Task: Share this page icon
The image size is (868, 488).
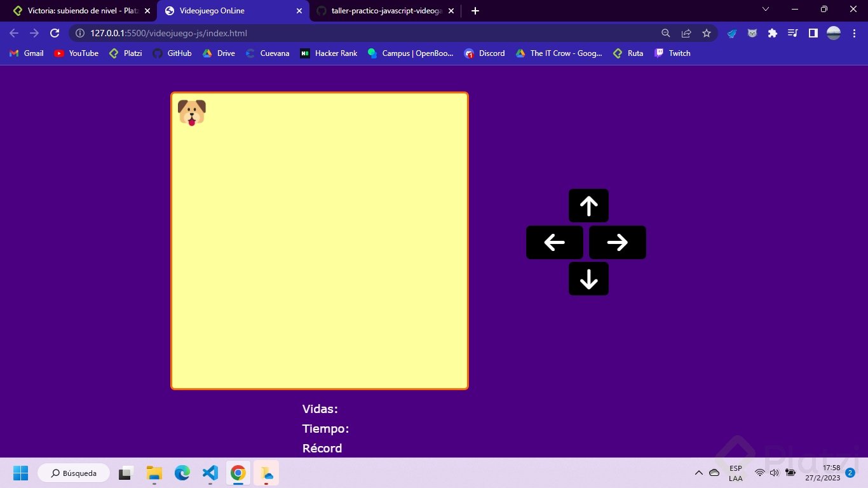Action: [x=686, y=33]
